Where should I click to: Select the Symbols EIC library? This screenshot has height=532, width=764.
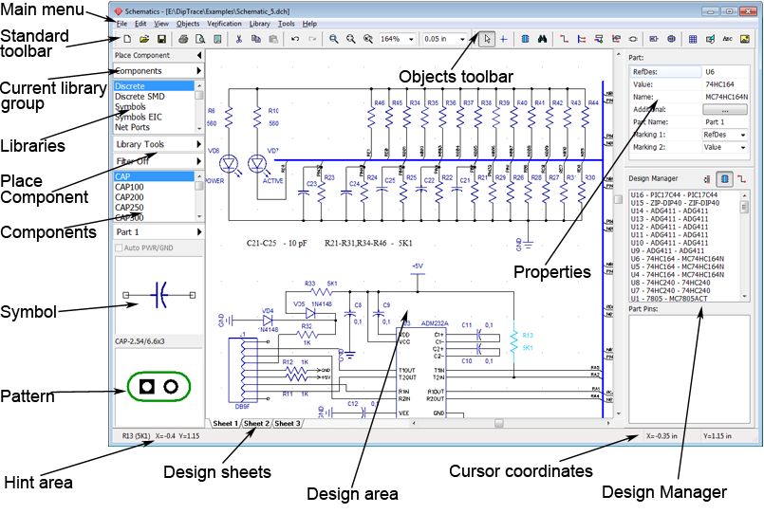(x=138, y=117)
